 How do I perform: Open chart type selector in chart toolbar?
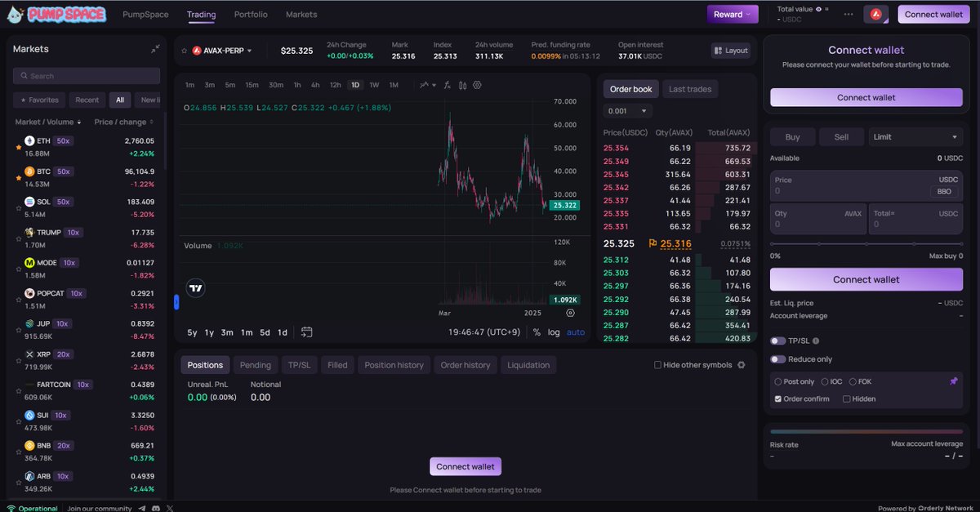(428, 85)
